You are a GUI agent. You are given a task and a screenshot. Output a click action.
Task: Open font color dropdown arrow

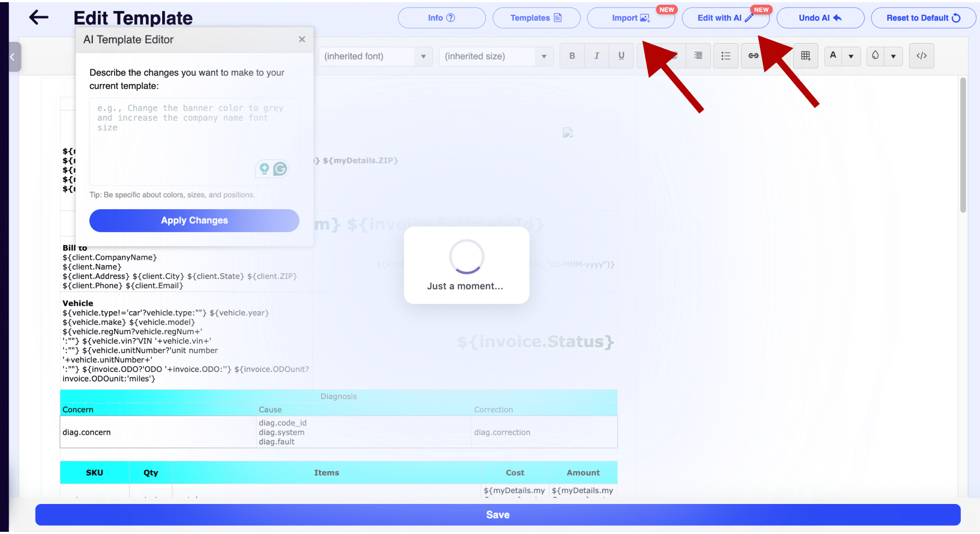851,56
